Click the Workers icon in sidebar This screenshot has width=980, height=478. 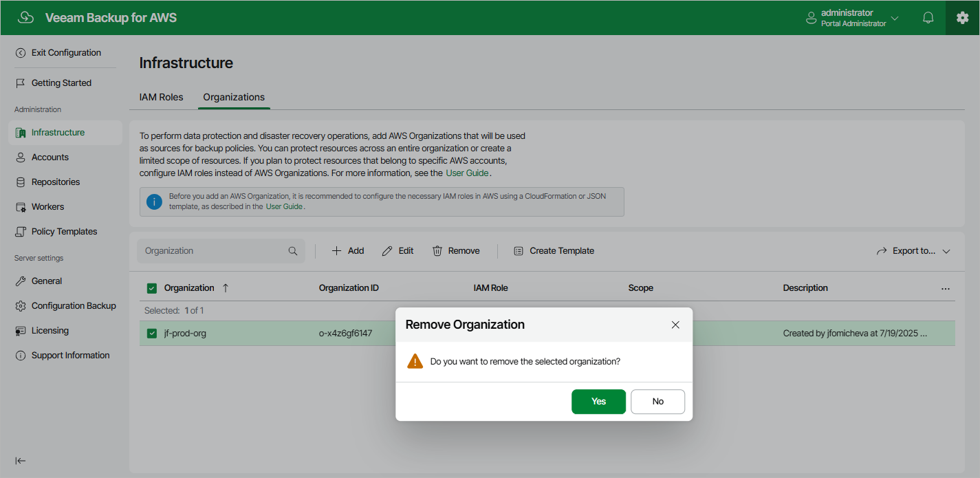pyautogui.click(x=21, y=207)
